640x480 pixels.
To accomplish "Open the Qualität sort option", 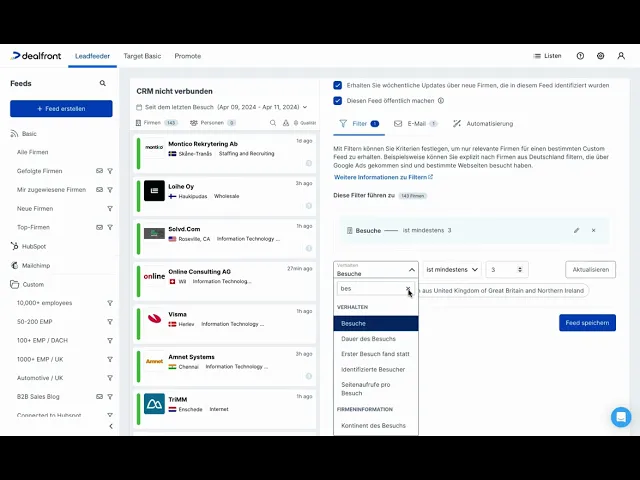I will pos(305,123).
